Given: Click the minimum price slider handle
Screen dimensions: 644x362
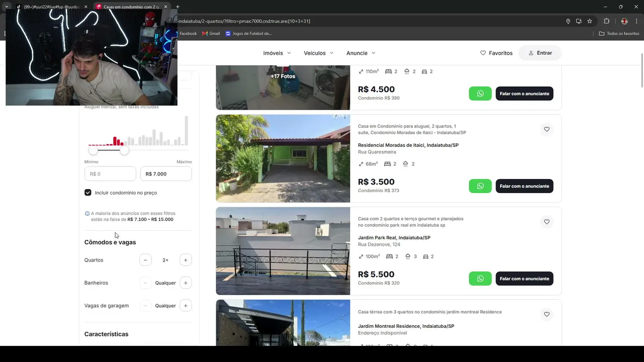Looking at the screenshot, I should [x=93, y=150].
